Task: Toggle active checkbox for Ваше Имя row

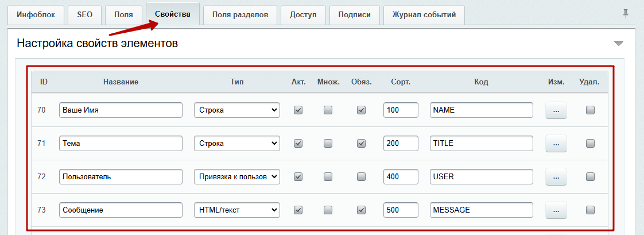Action: [x=298, y=110]
